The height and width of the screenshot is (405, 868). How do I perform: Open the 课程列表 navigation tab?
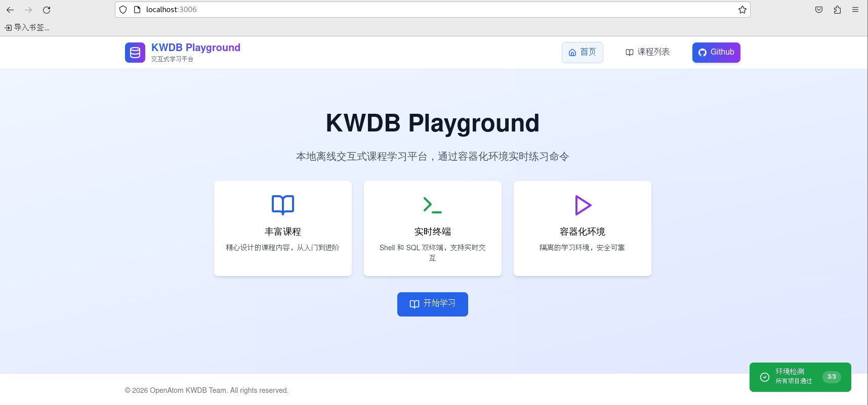point(647,53)
